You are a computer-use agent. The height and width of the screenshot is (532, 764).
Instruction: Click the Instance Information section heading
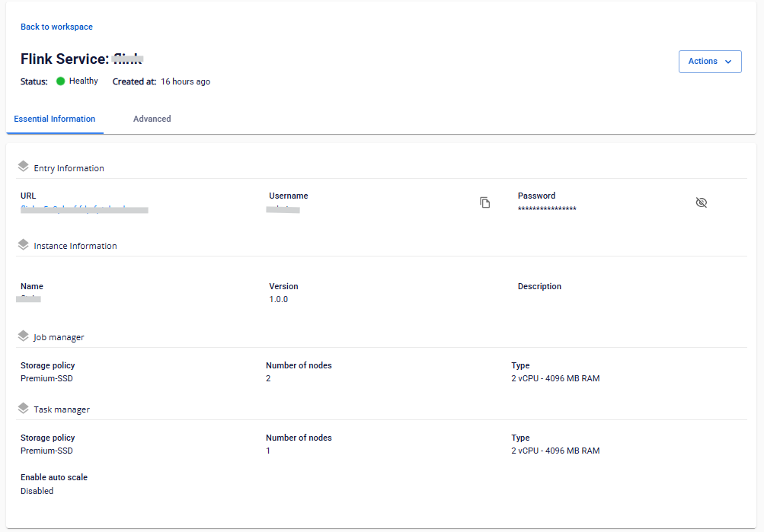[75, 247]
